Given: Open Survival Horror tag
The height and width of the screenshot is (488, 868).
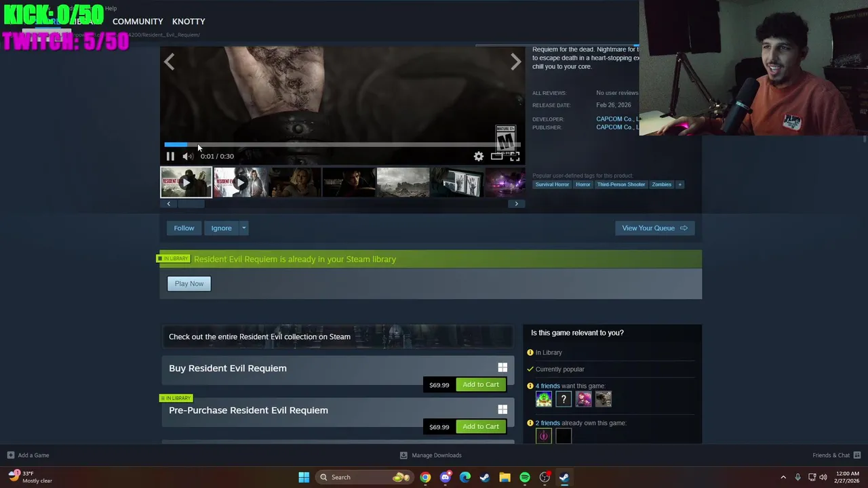Looking at the screenshot, I should point(552,184).
